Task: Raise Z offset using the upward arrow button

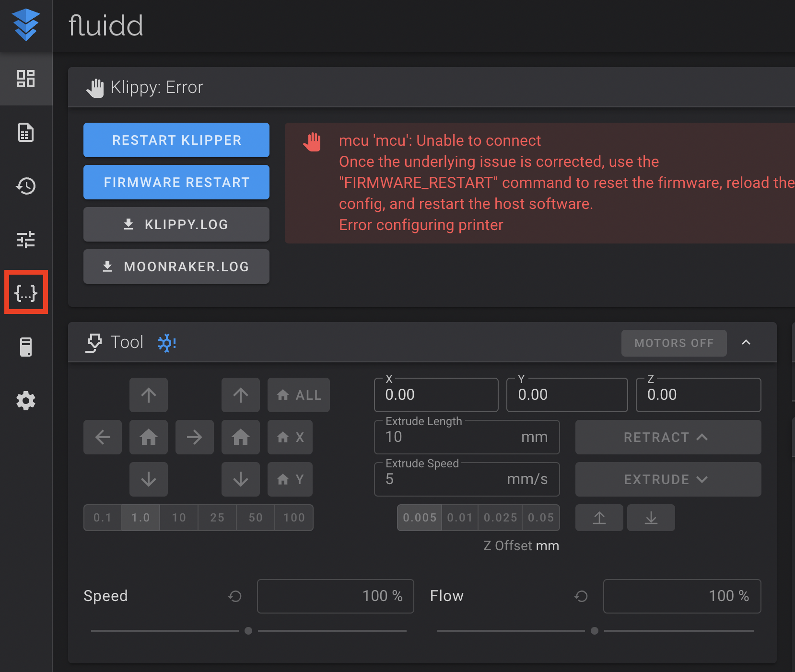Action: [599, 518]
